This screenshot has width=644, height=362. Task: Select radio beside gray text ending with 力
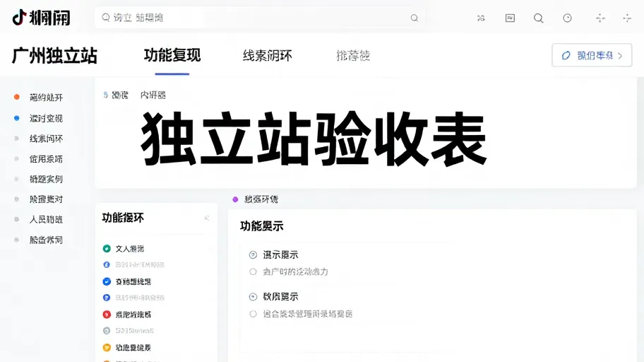coord(253,272)
